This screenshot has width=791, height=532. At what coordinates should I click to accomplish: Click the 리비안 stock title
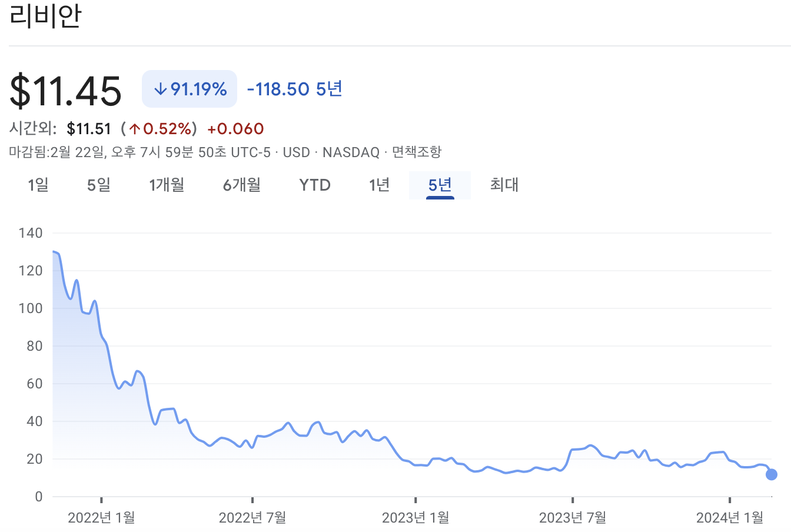(45, 16)
